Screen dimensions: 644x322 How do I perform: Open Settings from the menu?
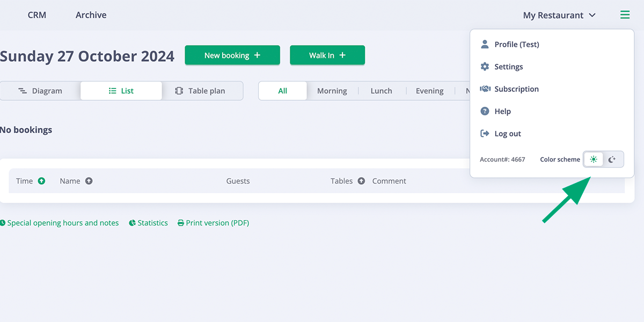508,67
